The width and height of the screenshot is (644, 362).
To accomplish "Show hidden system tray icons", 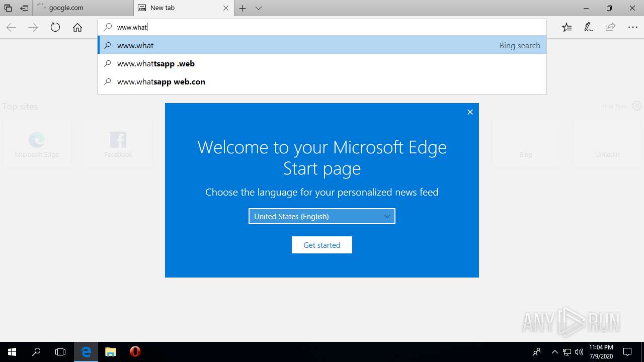I will (x=554, y=352).
